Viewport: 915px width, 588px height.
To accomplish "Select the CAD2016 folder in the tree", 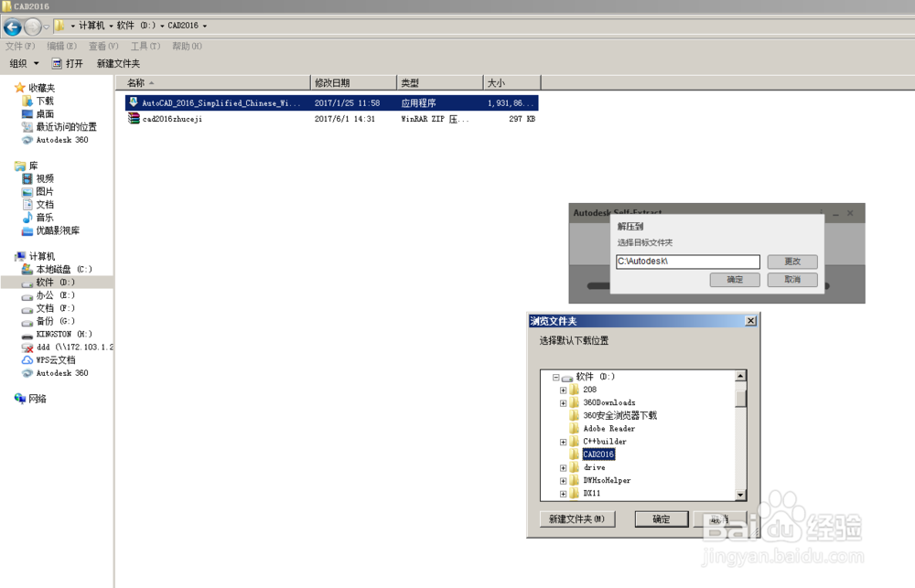I will (x=598, y=454).
